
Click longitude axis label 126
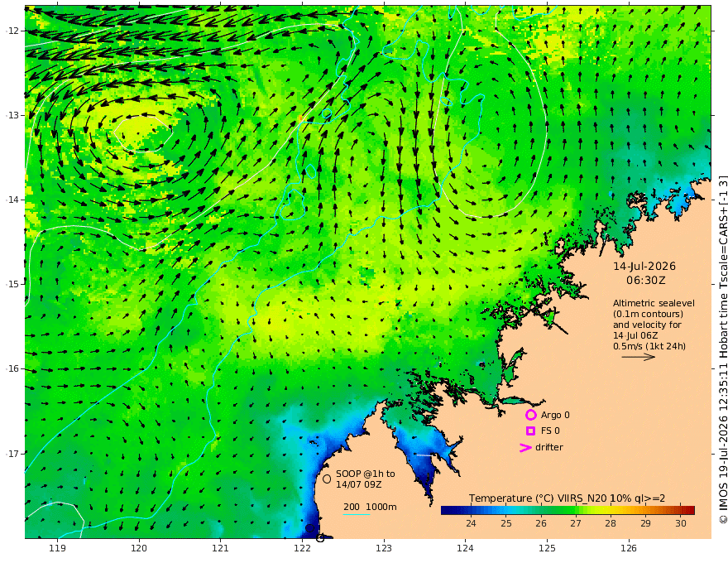(629, 549)
